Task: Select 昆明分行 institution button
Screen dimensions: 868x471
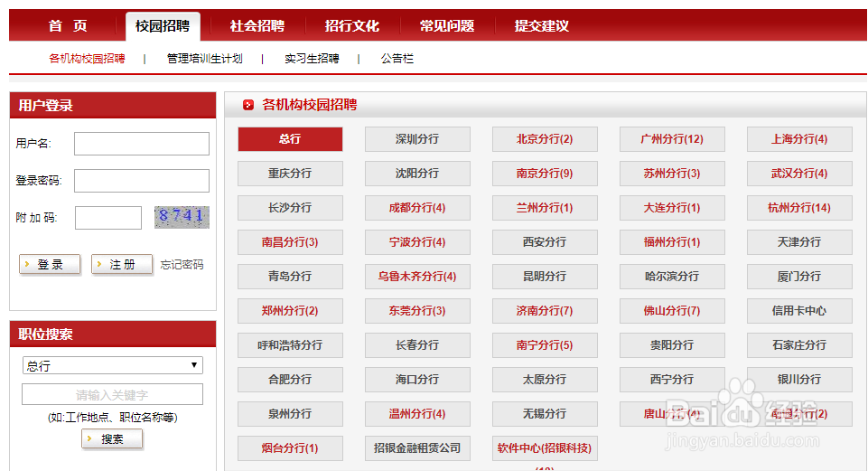Action: (x=545, y=277)
